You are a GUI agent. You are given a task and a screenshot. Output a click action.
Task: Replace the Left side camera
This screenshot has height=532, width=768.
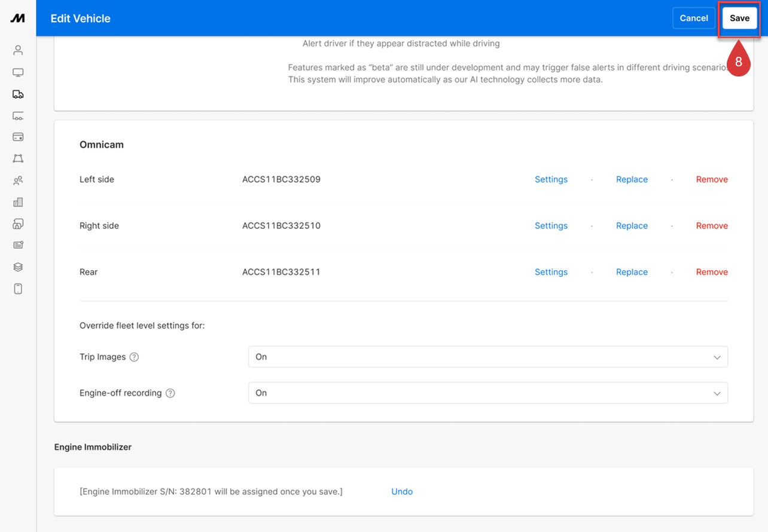(632, 179)
